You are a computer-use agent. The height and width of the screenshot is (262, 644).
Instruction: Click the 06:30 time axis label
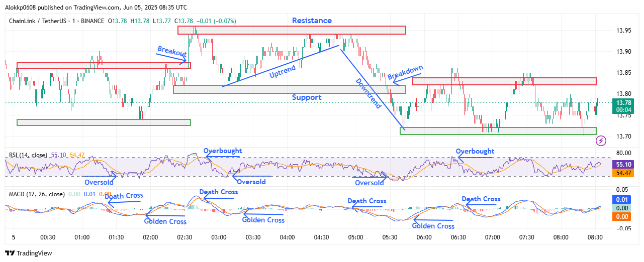458,237
